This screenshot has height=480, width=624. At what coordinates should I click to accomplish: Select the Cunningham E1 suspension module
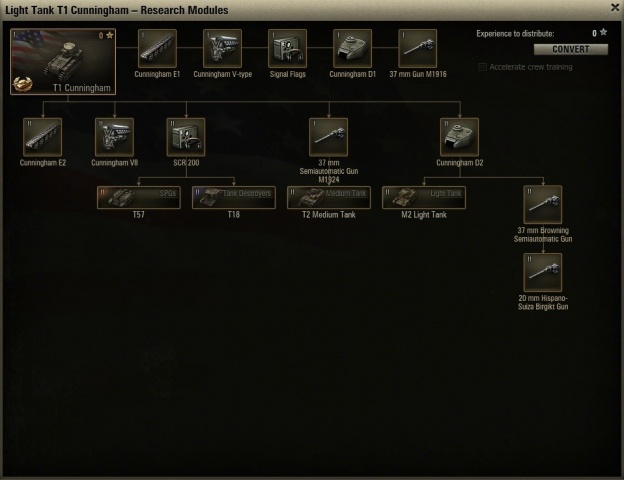[157, 48]
